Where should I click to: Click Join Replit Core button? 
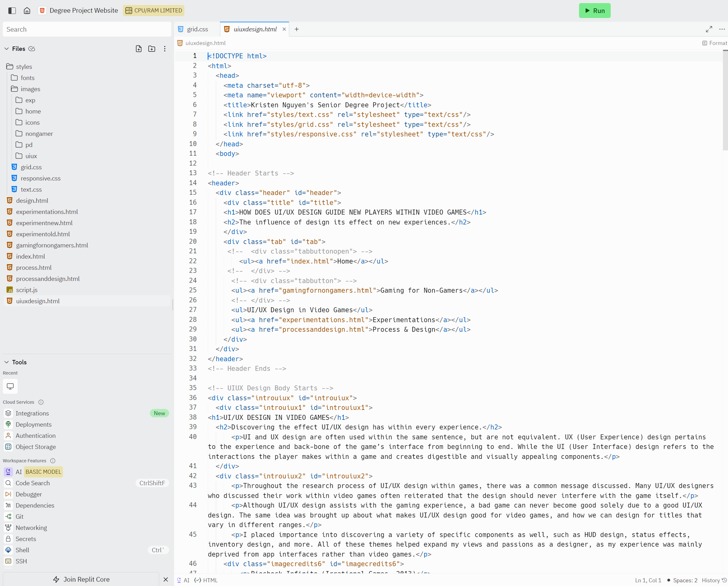[81, 579]
